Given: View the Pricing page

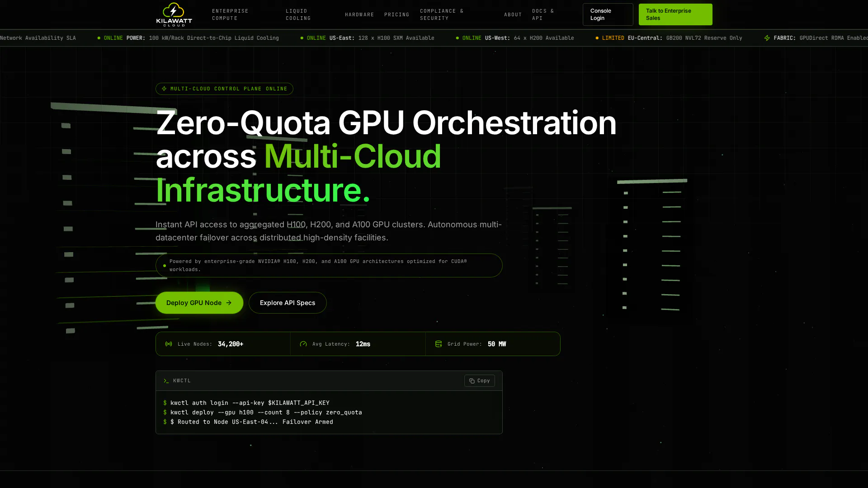Looking at the screenshot, I should point(396,14).
